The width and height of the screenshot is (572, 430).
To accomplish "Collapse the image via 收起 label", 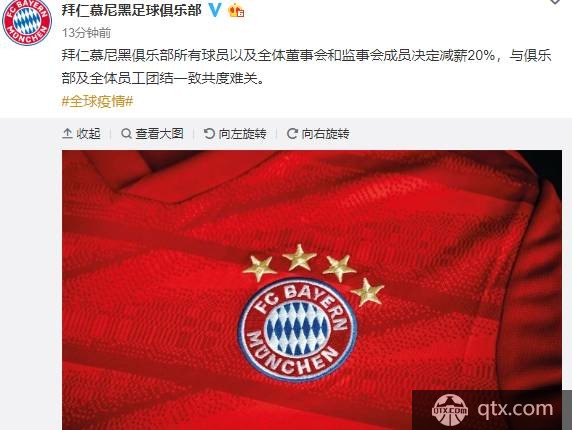I will pos(88,133).
